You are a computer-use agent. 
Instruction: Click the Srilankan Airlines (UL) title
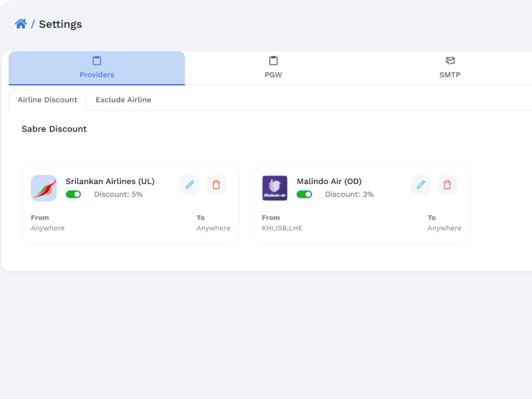point(110,181)
